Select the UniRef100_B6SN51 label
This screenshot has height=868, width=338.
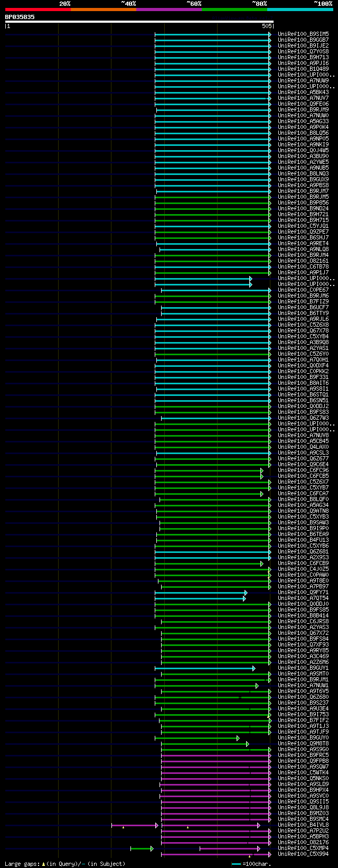pos(303,400)
